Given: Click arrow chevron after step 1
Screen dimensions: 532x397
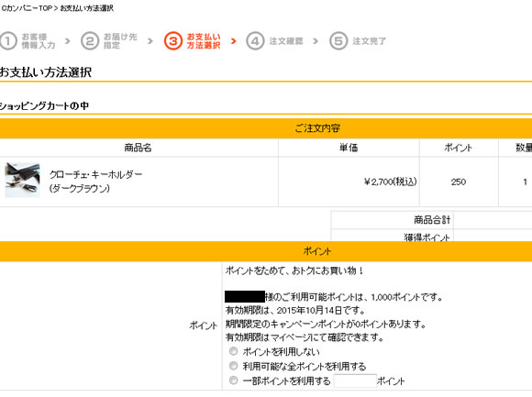Looking at the screenshot, I should pos(68,41).
